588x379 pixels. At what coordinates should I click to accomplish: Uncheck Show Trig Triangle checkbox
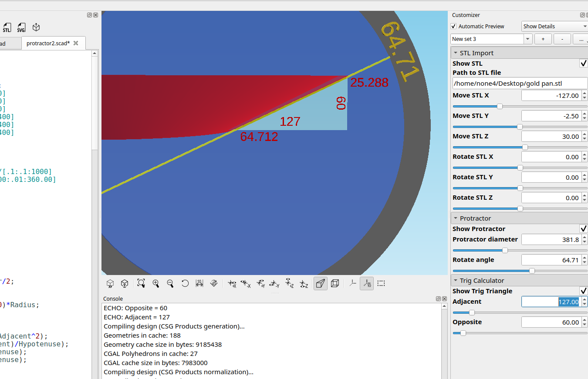tap(583, 291)
